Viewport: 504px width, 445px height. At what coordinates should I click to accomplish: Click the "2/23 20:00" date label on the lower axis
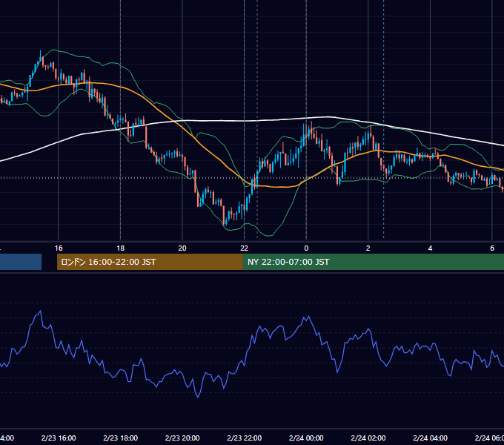point(182,438)
